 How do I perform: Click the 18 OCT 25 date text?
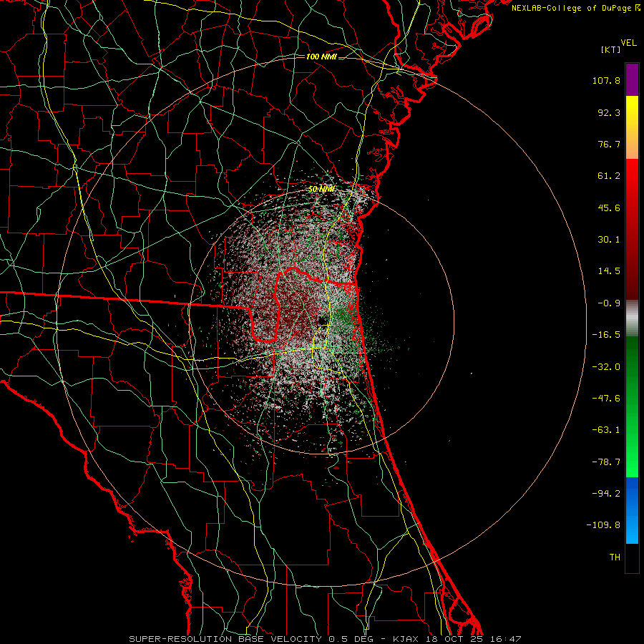coord(456,639)
